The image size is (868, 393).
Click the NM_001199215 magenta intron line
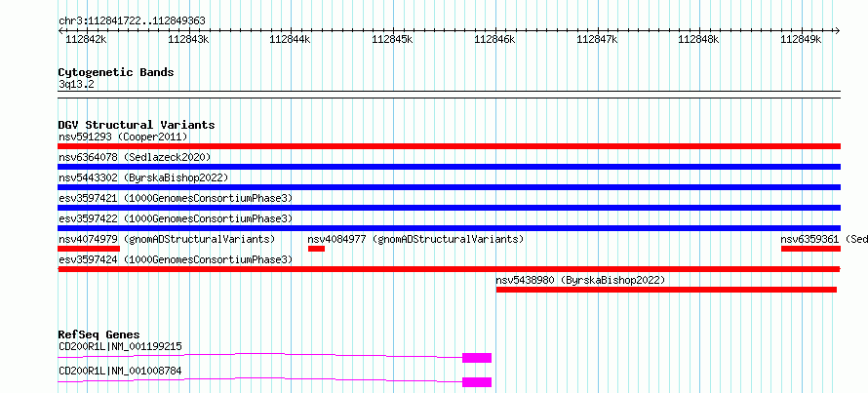pyautogui.click(x=260, y=354)
